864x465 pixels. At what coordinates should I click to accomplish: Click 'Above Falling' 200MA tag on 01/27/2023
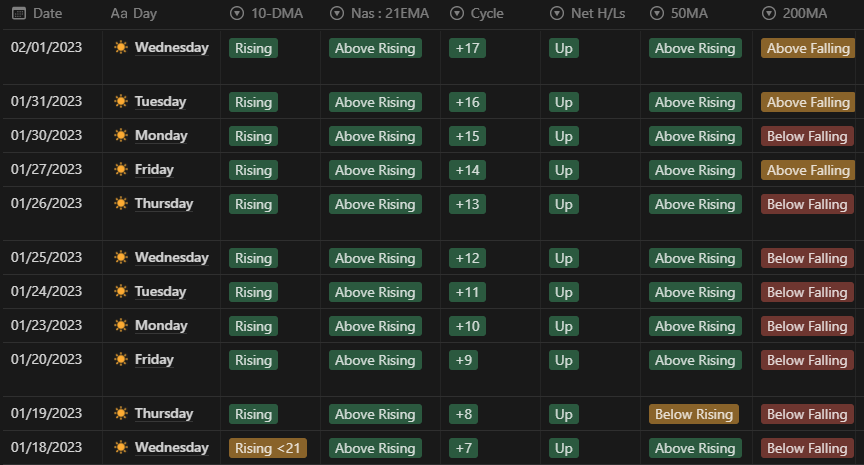click(808, 171)
